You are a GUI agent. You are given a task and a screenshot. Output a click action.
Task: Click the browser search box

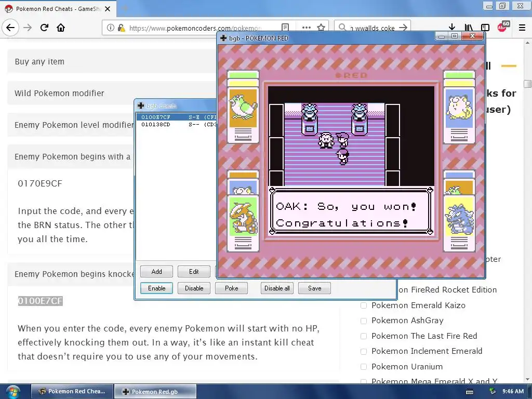(x=373, y=28)
